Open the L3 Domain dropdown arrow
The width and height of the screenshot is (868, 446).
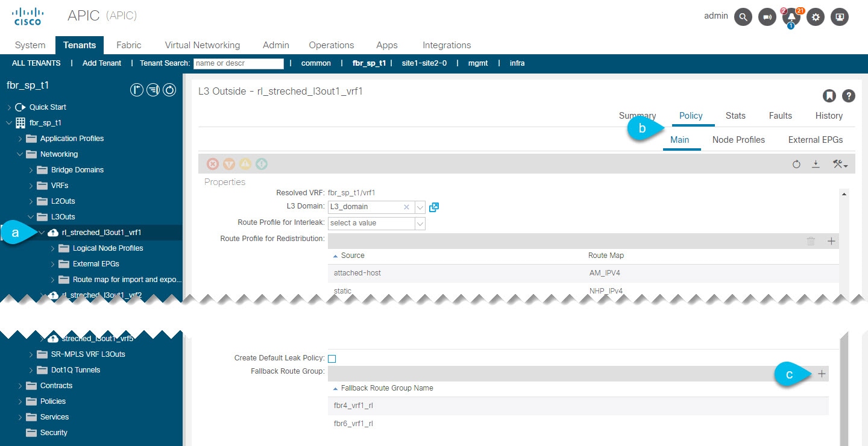420,207
